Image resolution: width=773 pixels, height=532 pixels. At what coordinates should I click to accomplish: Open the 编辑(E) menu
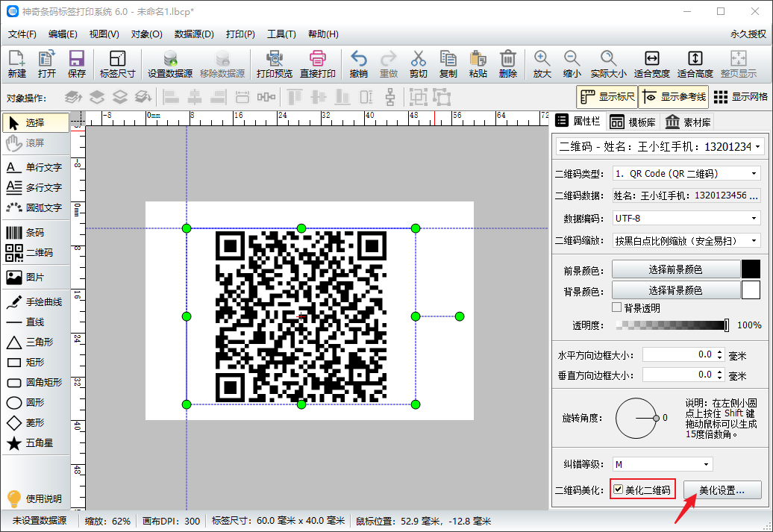tap(63, 34)
